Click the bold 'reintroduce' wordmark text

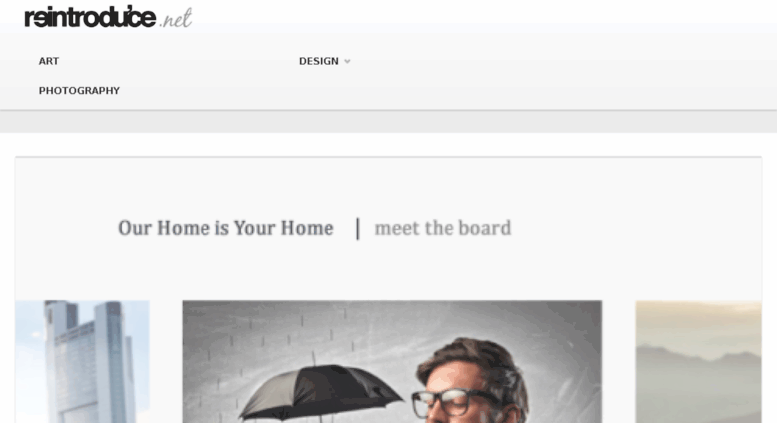(x=90, y=17)
